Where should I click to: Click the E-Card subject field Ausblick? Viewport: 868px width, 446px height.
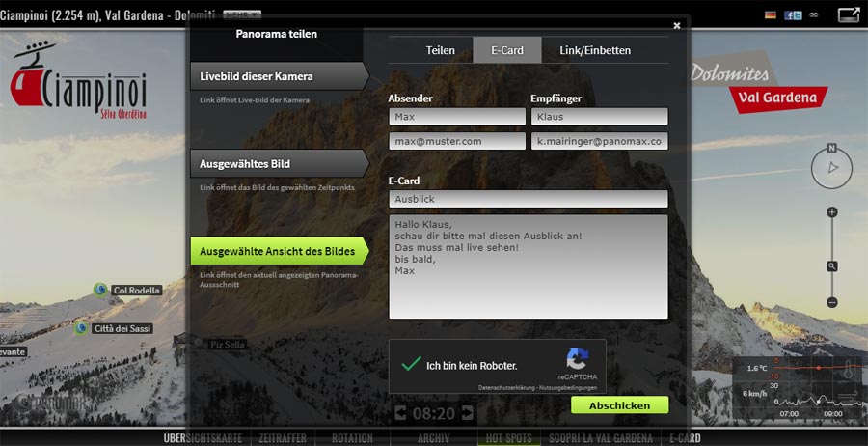point(529,199)
